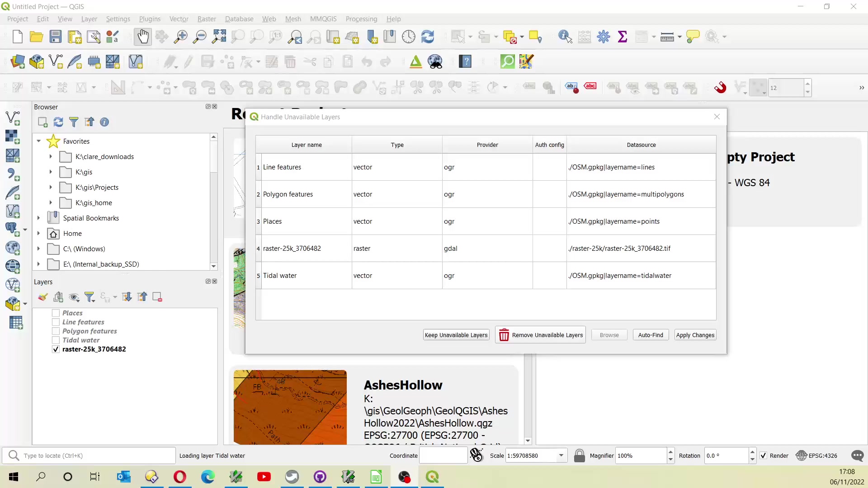This screenshot has width=868, height=488.
Task: Drag the Scale value slider field
Action: [x=530, y=455]
